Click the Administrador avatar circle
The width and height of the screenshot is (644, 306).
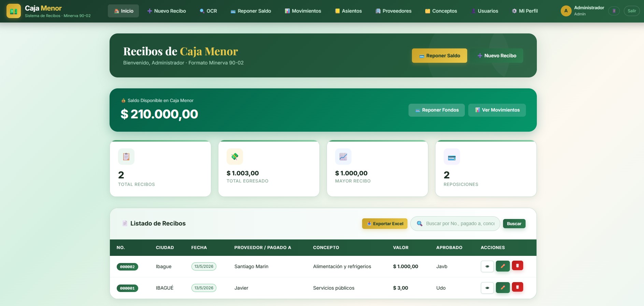pos(566,11)
